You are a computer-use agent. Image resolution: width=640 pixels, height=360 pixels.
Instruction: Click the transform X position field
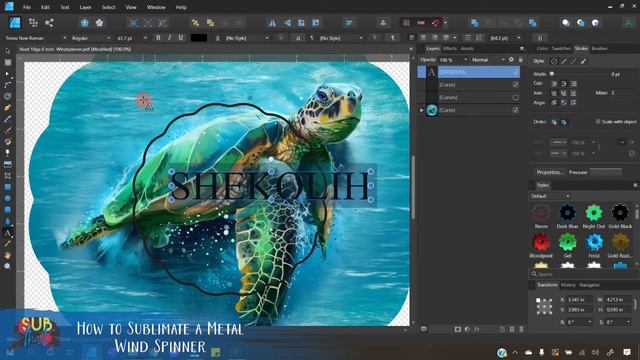coord(579,300)
